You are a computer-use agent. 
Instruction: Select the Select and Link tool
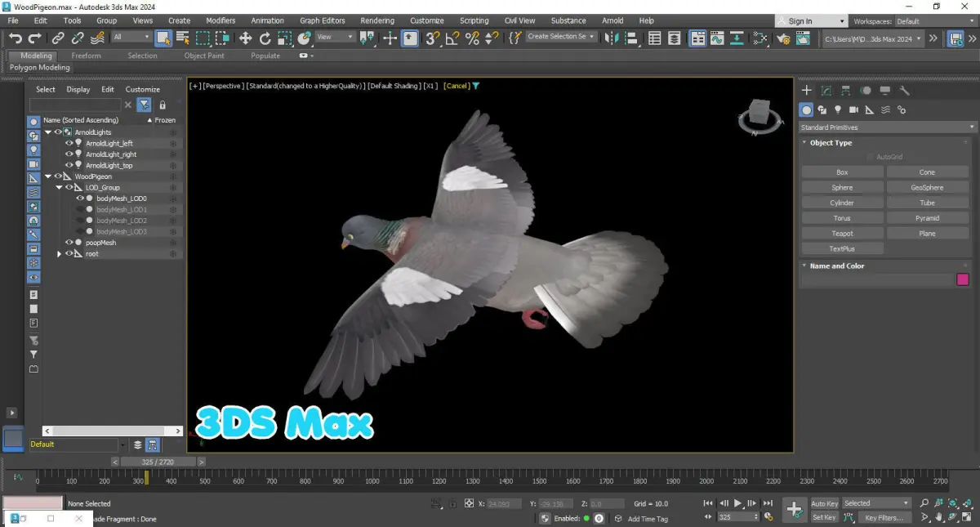58,38
